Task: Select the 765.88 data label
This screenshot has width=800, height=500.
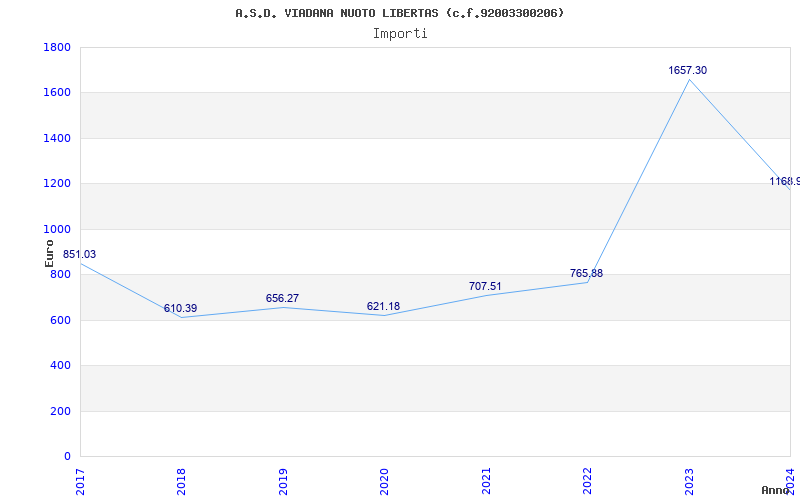Action: pos(586,273)
